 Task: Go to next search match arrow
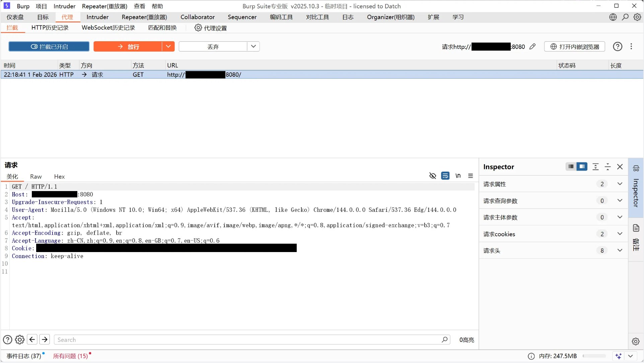[45, 340]
